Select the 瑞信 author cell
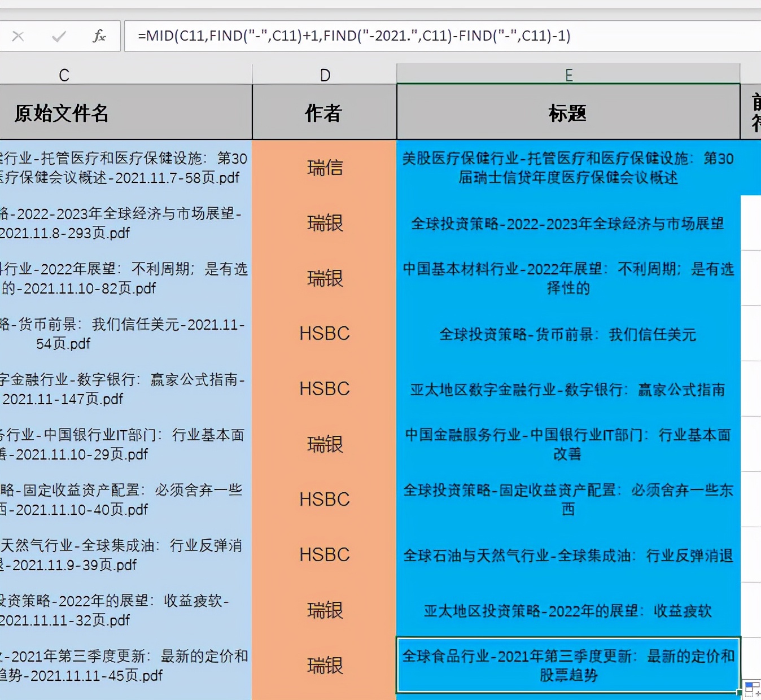 point(324,168)
